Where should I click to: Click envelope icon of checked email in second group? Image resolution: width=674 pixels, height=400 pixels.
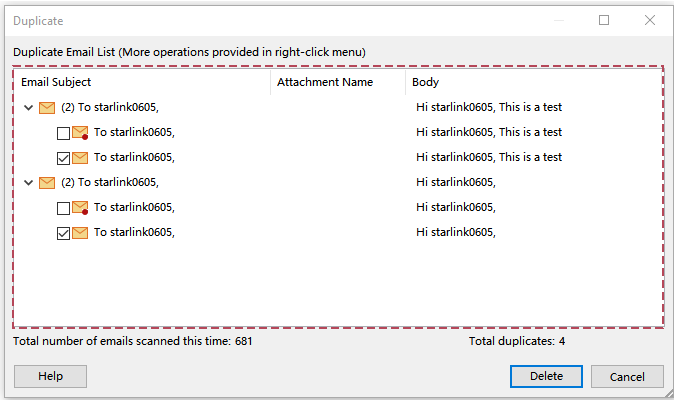81,232
